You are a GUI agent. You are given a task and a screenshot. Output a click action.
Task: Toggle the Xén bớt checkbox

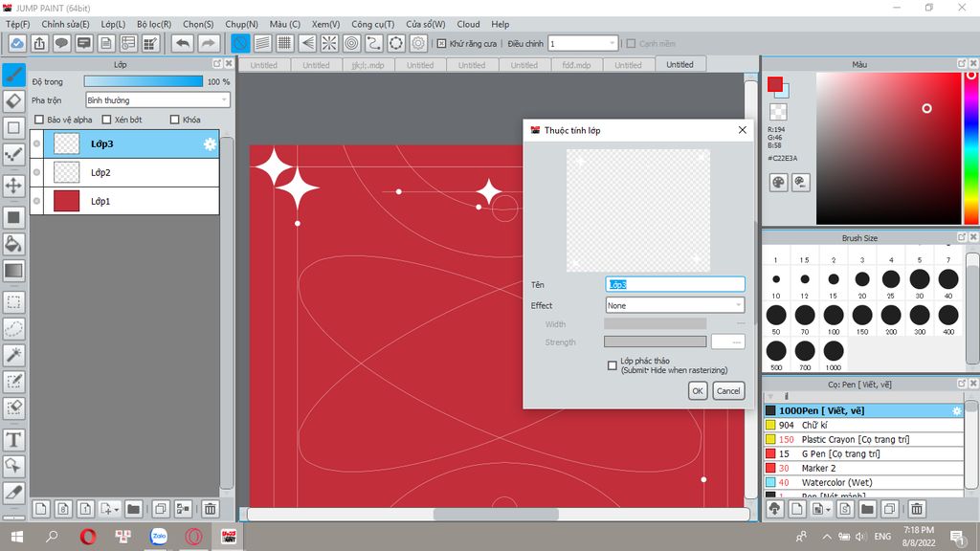(106, 120)
